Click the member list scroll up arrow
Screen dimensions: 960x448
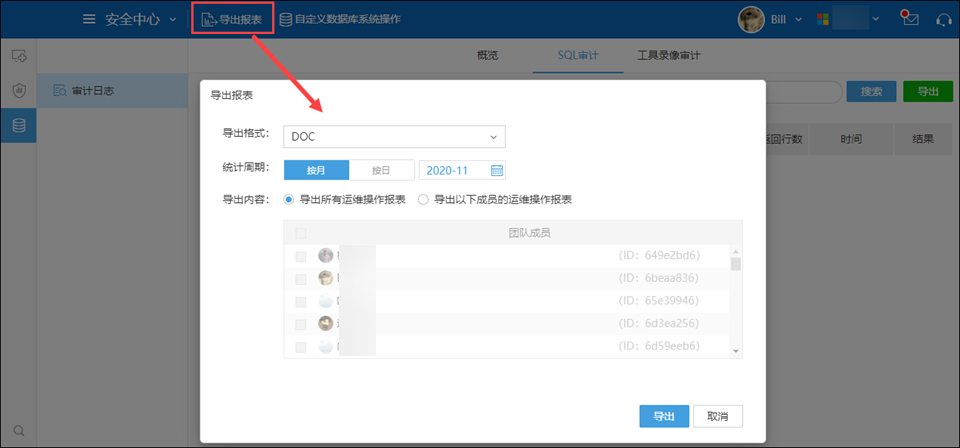coord(736,252)
